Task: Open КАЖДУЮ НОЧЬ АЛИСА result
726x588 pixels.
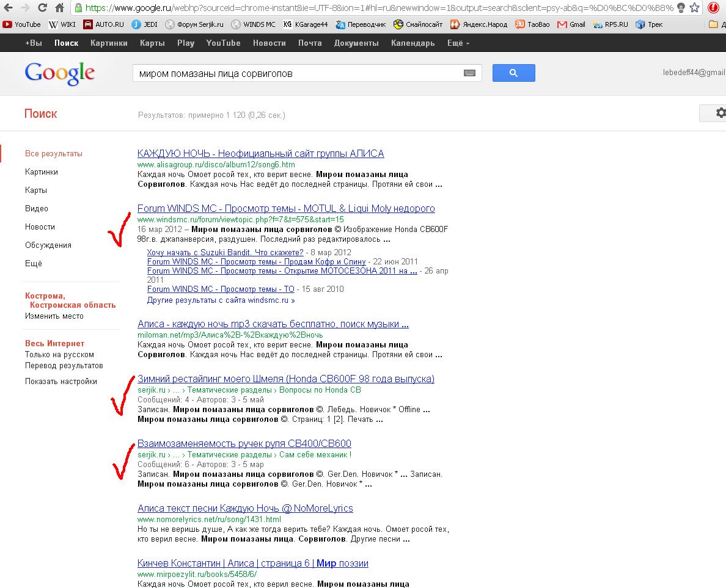Action: pos(261,154)
